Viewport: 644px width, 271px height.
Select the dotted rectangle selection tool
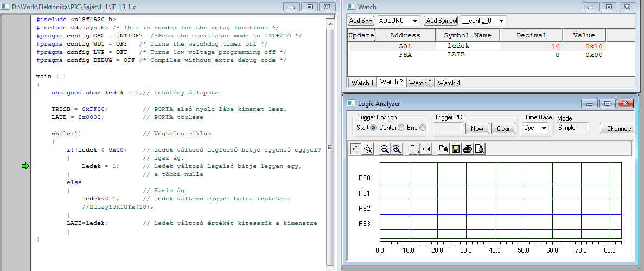point(415,149)
